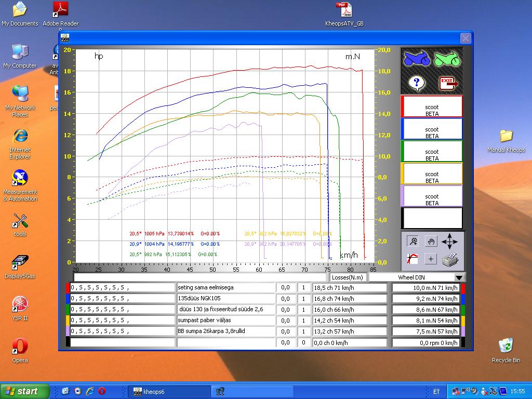Open the Windows start menu
This screenshot has height=399, width=532.
24,391
